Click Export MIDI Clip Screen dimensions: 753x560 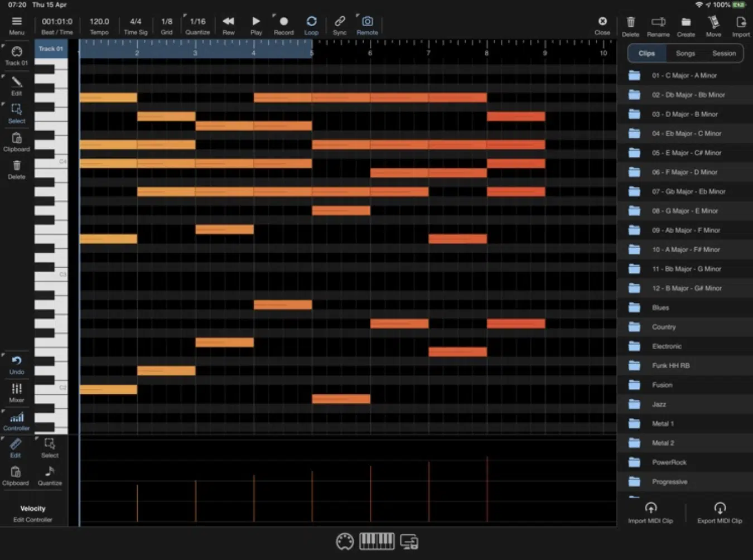tap(720, 513)
